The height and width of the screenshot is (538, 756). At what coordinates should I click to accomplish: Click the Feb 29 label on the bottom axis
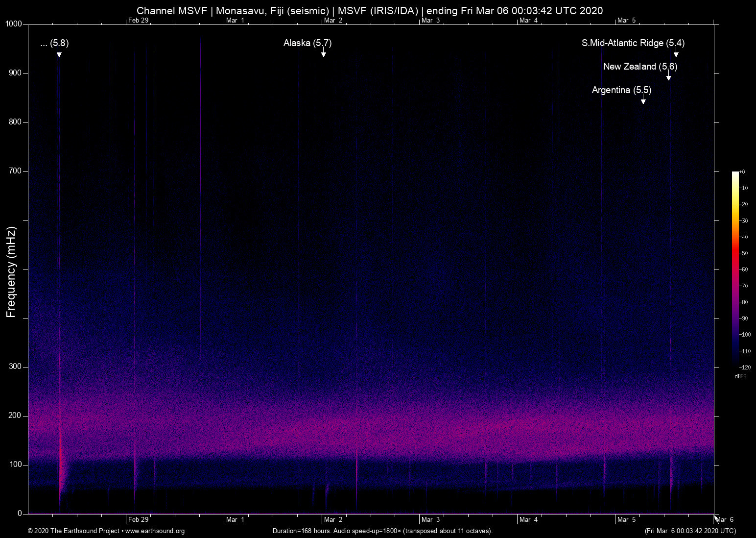coord(138,519)
